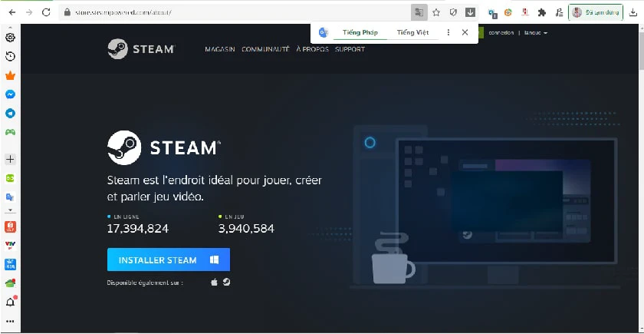
Task: Click the boxed download arrow in address bar
Action: tap(470, 12)
